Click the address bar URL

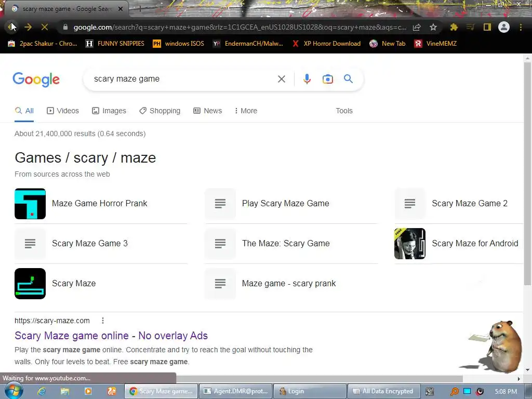[x=240, y=28]
